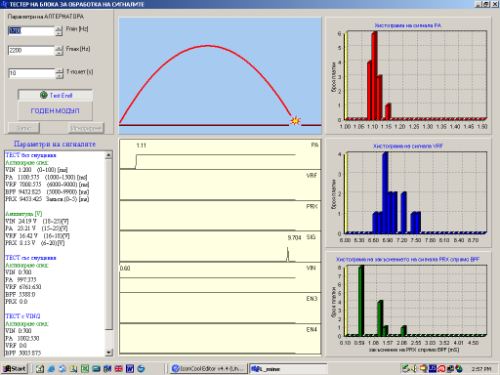This screenshot has width=500, height=375.
Task: Click the Fmax input field showing 2200
Action: click(32, 50)
